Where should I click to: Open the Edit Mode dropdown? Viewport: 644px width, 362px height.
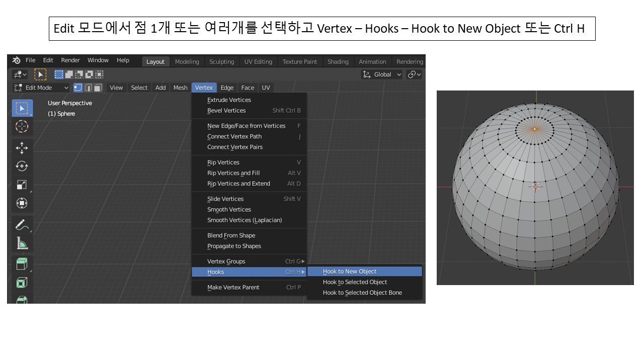pyautogui.click(x=41, y=87)
